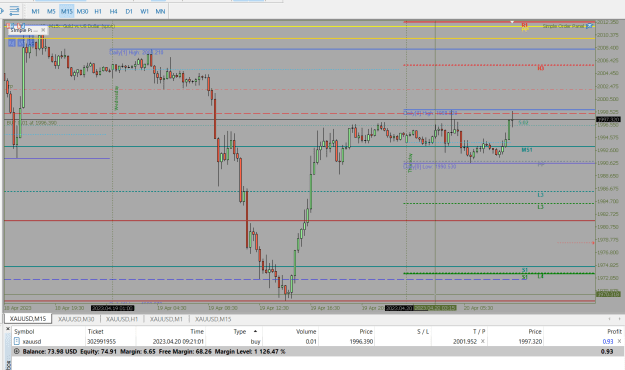This screenshot has width=625, height=370.
Task: Sort trades by Profit column
Action: click(614, 332)
